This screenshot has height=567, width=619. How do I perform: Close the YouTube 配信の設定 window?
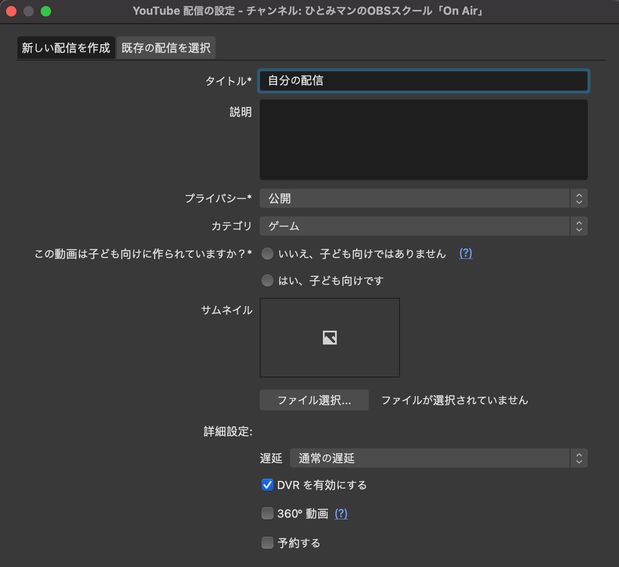pos(11,11)
